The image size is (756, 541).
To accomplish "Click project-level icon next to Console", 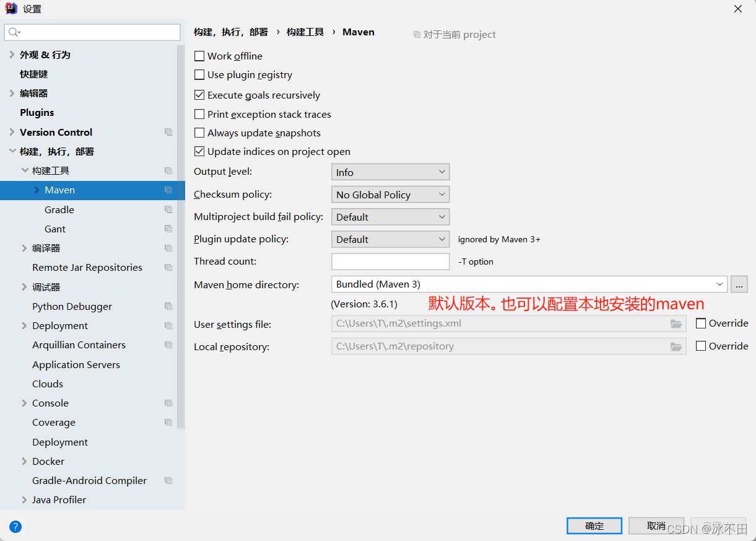I will 168,403.
